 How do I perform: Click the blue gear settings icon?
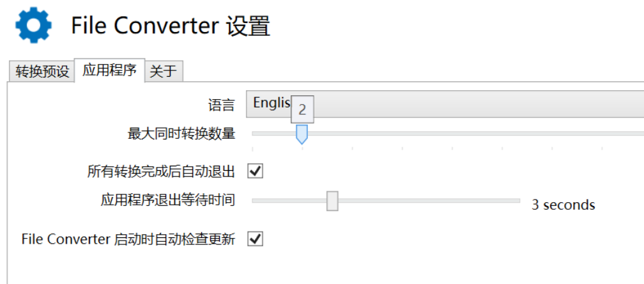(33, 26)
